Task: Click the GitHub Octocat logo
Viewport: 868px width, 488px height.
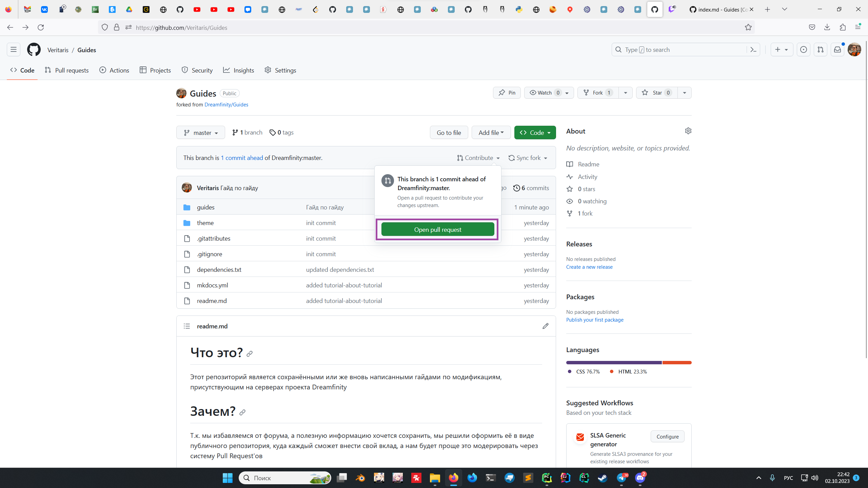Action: (34, 50)
